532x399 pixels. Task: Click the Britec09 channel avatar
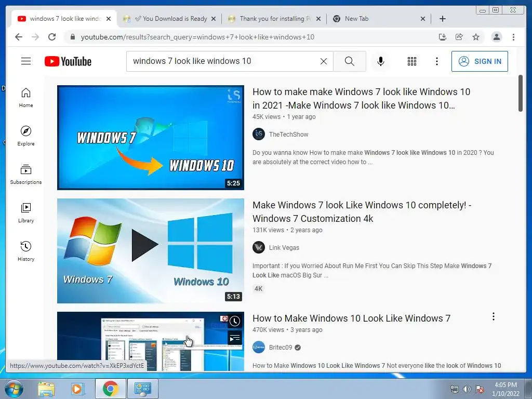tap(259, 347)
